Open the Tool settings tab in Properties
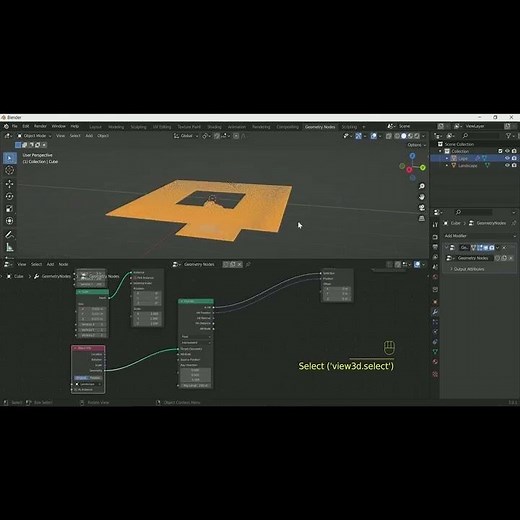This screenshot has width=520, height=520. click(435, 225)
